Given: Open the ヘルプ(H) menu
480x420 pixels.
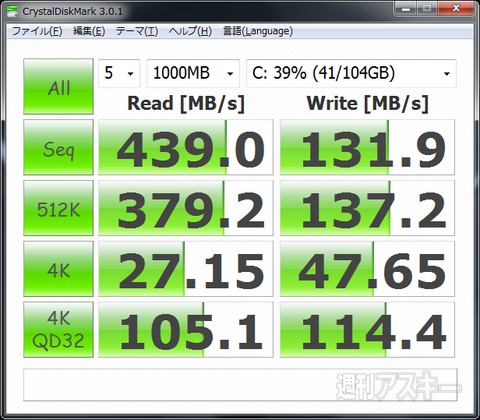Looking at the screenshot, I should [x=190, y=31].
